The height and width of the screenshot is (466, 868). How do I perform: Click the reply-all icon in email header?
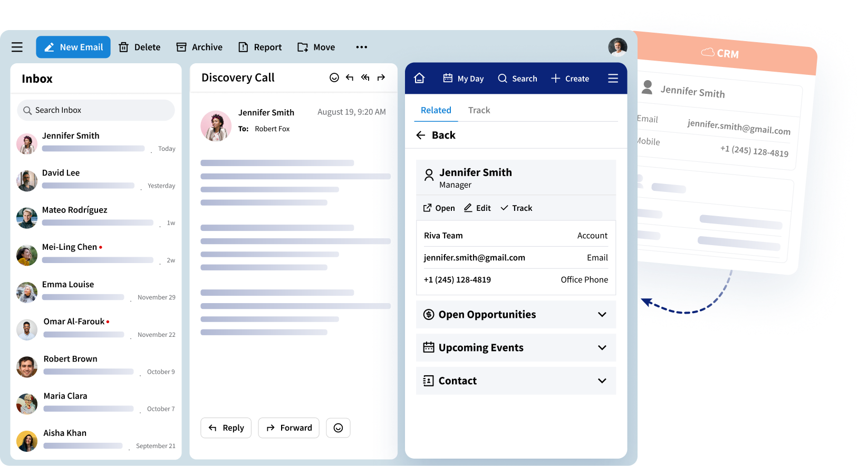365,77
